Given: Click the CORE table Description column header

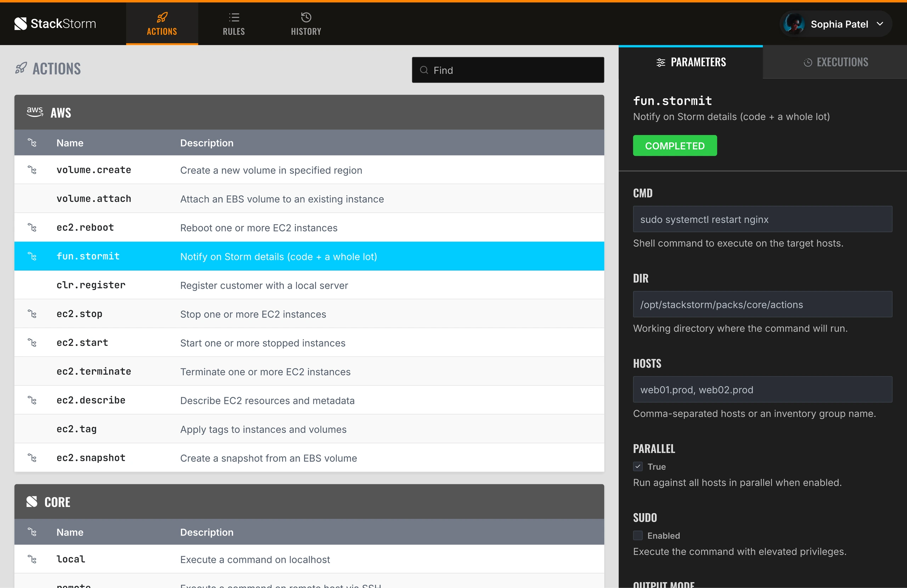Looking at the screenshot, I should coord(207,532).
